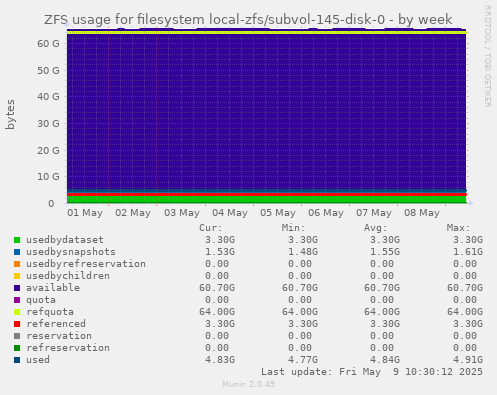This screenshot has height=395, width=497.
Task: Select the refquota legend label
Action: [x=50, y=312]
